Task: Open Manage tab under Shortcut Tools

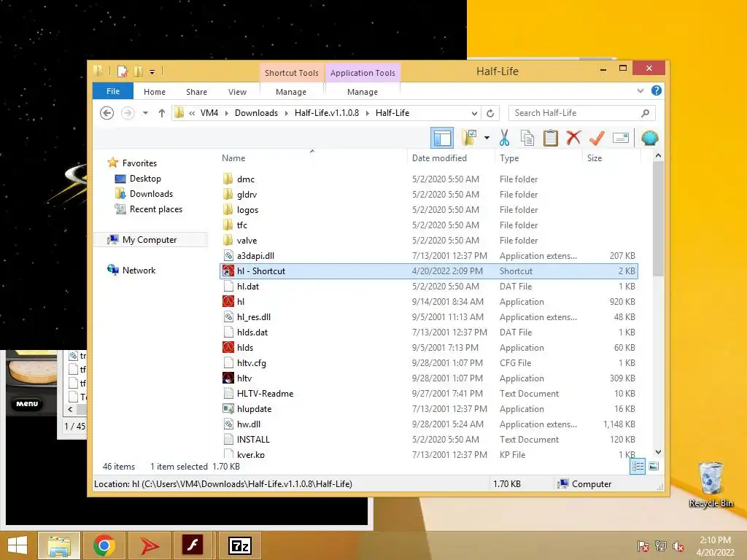Action: pos(291,92)
